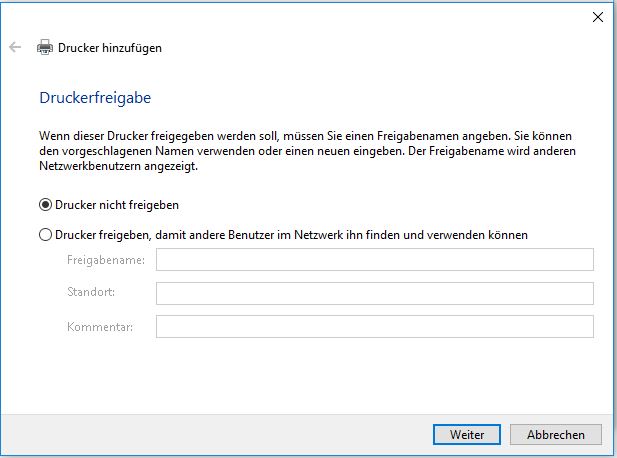Click the 'Druckerfreigabe' heading
Screen dimensions: 617x458
point(95,98)
